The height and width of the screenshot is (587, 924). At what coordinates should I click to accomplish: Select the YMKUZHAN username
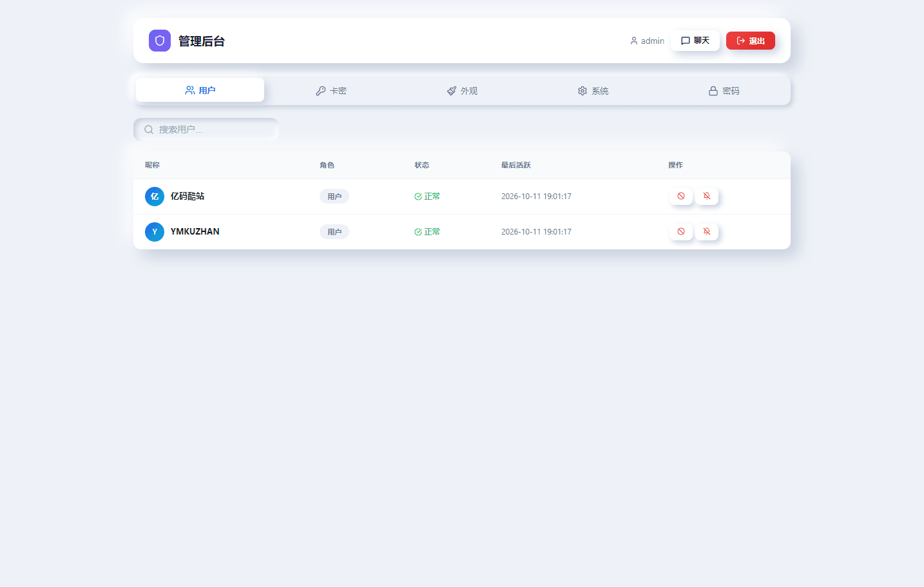[x=195, y=231]
